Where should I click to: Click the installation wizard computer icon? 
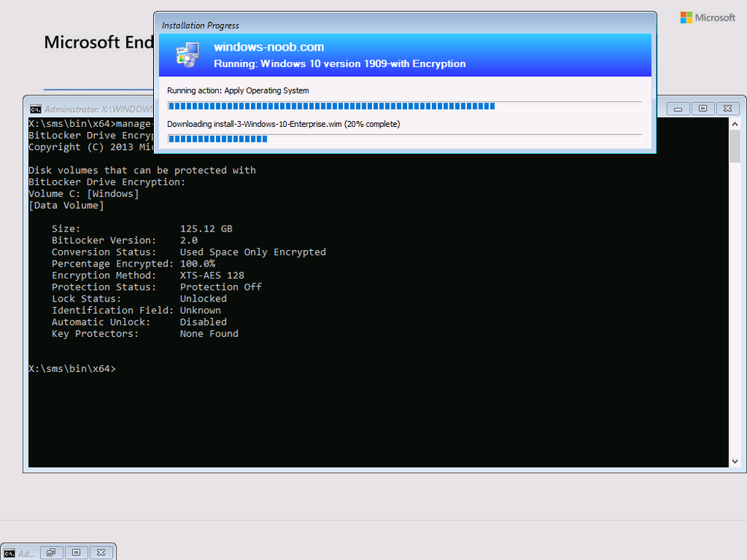point(187,55)
